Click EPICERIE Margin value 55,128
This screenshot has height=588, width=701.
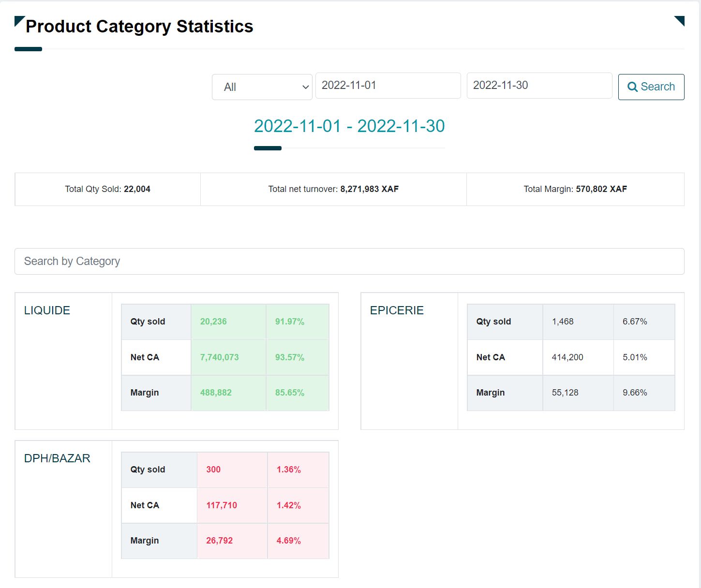coord(565,393)
